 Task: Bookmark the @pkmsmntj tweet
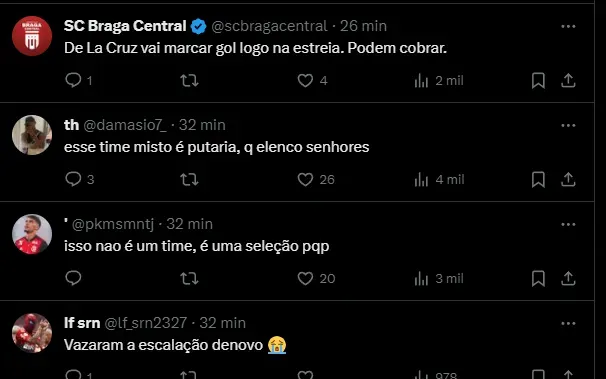pos(538,278)
